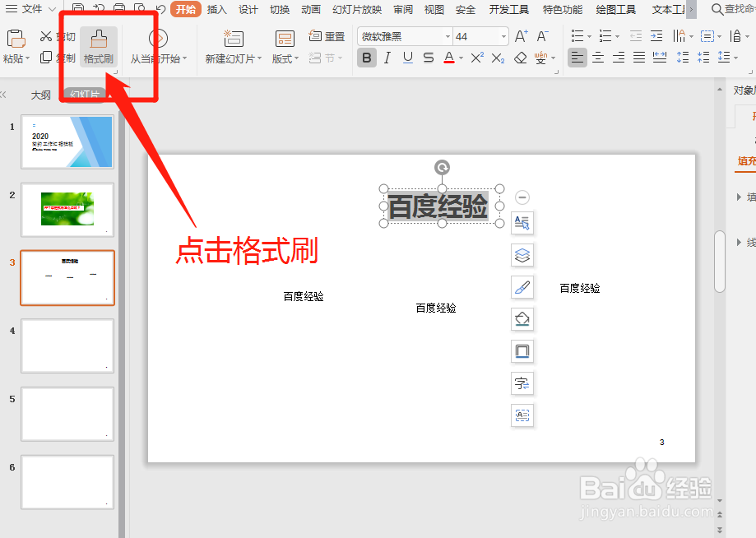Open the bullet list dropdown arrow

tap(589, 37)
